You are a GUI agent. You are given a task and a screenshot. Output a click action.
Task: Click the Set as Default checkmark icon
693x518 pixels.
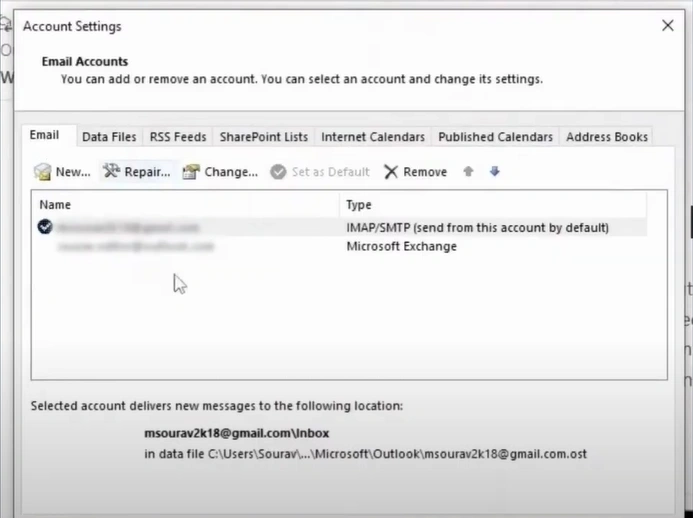278,172
